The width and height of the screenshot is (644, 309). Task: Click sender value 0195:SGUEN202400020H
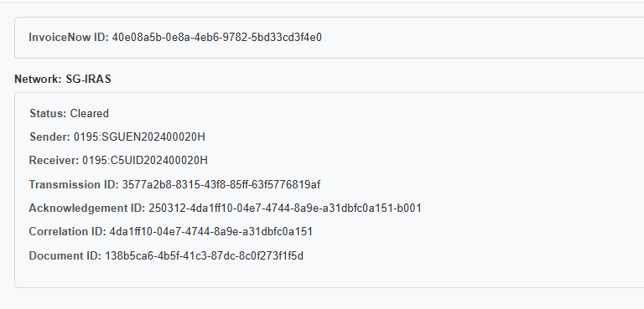(x=139, y=136)
